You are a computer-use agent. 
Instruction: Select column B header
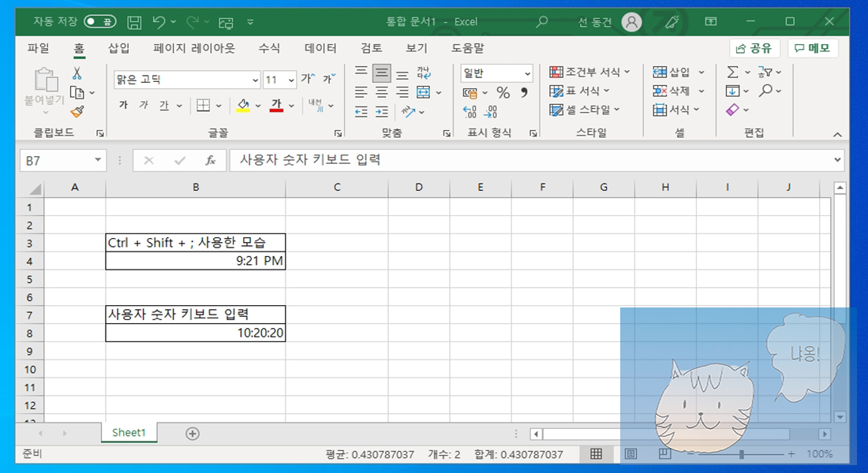coord(196,188)
